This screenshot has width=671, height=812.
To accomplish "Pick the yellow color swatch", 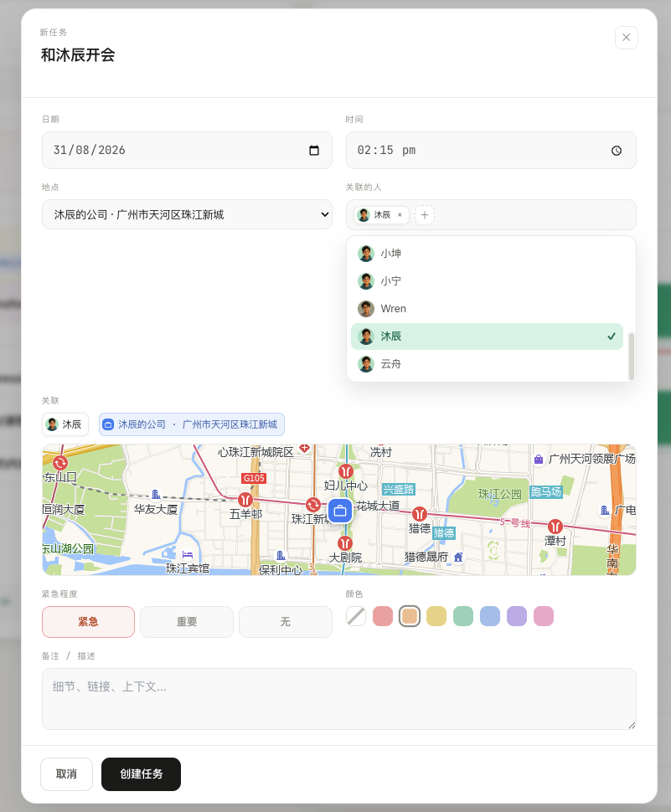I will (x=436, y=616).
